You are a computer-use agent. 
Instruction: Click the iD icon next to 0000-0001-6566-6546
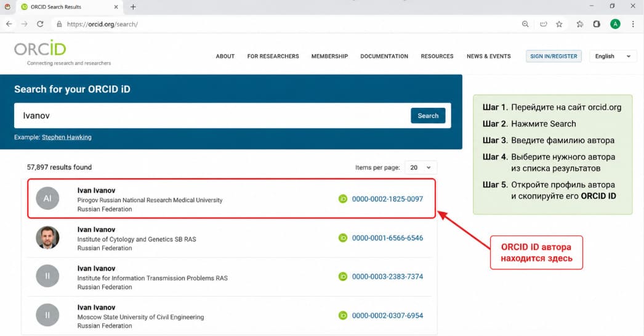342,238
